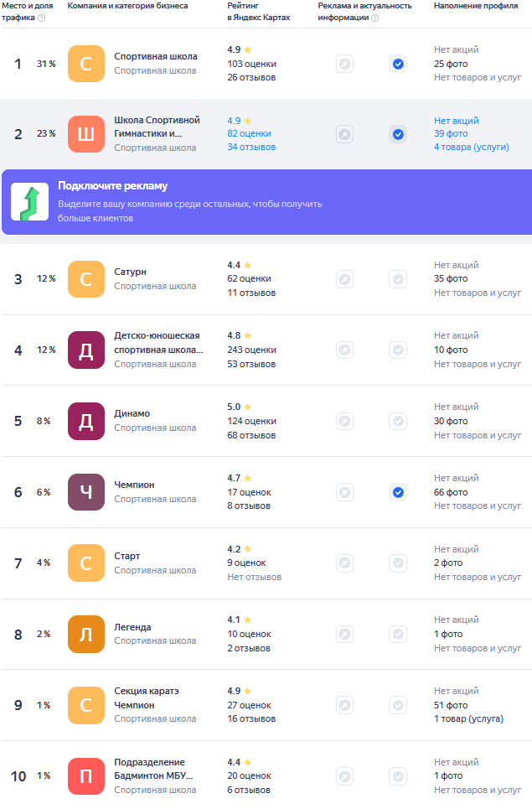The image size is (532, 809).
Task: Click the verified checkmark in Школа Спортивной Гимнастики row
Action: 398,135
